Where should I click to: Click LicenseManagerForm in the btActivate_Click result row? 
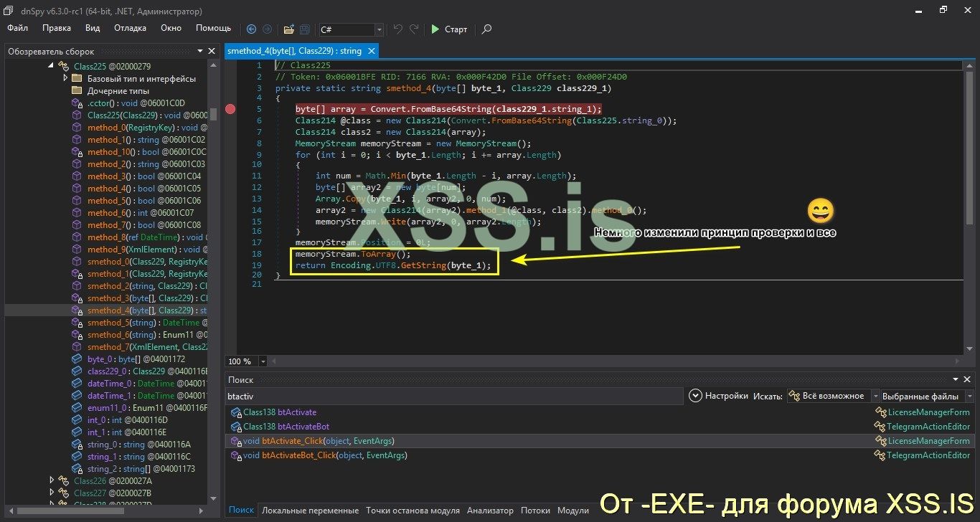[928, 441]
